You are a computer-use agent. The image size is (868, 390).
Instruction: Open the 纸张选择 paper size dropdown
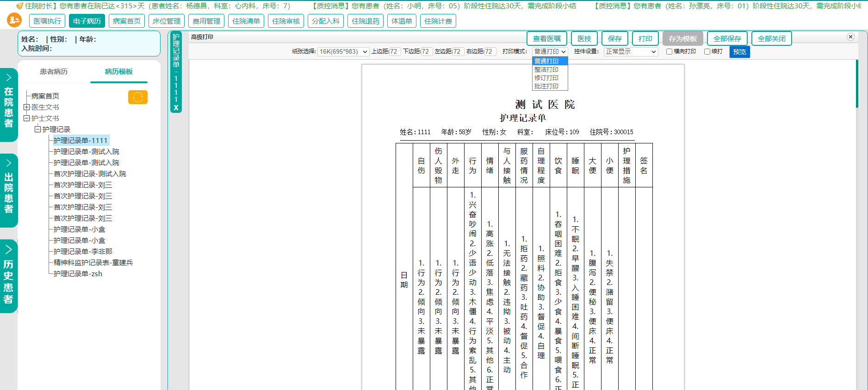343,52
